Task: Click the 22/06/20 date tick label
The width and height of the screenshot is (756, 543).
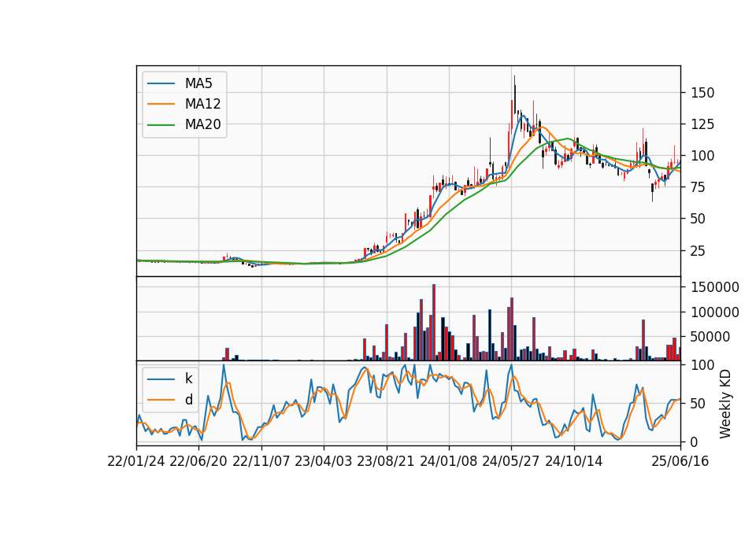Action: point(198,462)
